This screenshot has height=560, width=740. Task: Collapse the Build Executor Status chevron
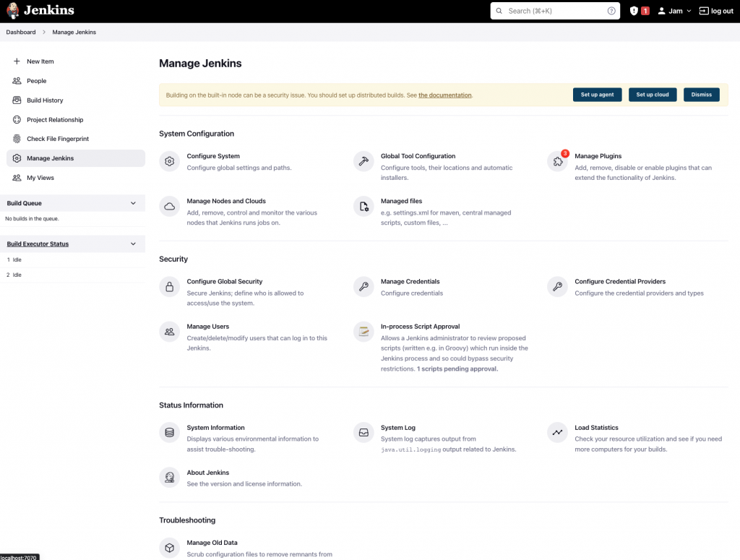133,244
